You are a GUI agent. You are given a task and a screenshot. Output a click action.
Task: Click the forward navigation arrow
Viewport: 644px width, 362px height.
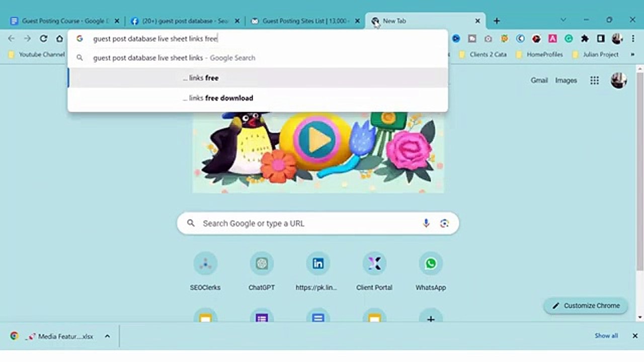click(x=27, y=38)
